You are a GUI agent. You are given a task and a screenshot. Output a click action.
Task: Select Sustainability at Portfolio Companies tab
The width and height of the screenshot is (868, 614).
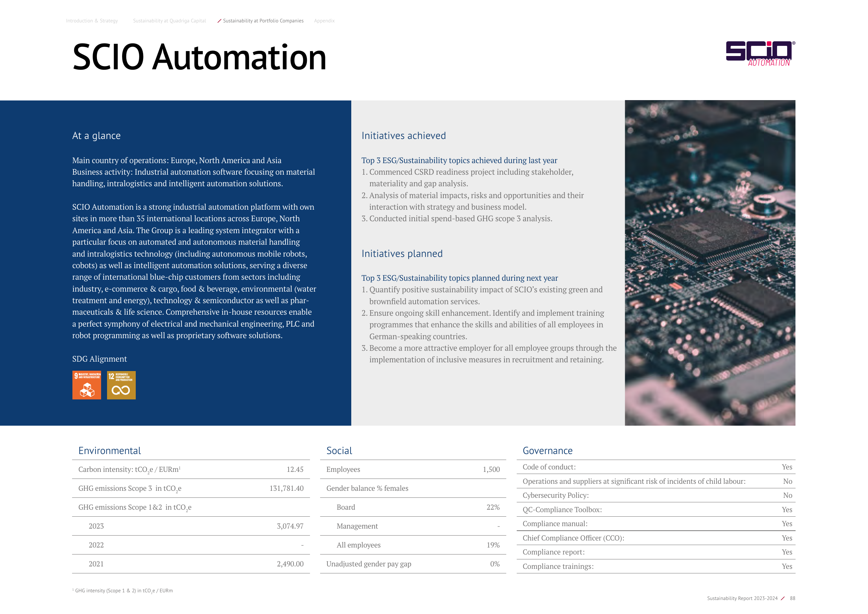click(263, 21)
